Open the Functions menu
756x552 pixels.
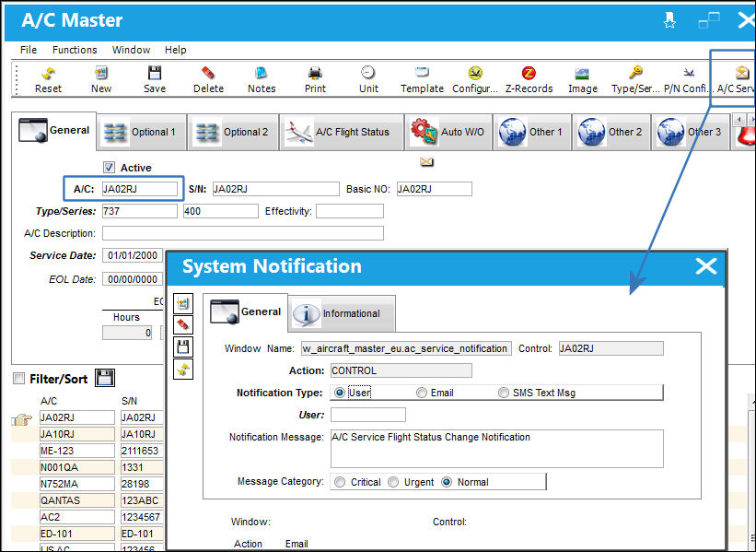75,50
